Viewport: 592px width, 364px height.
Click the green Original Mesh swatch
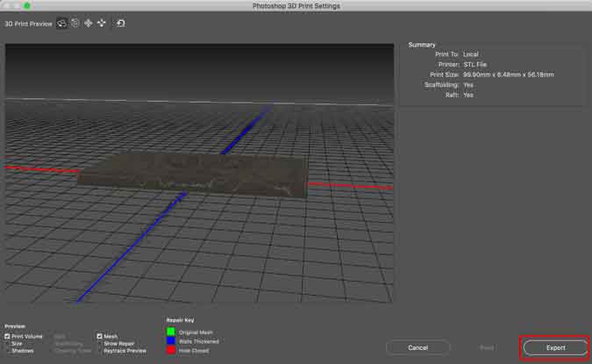(170, 332)
